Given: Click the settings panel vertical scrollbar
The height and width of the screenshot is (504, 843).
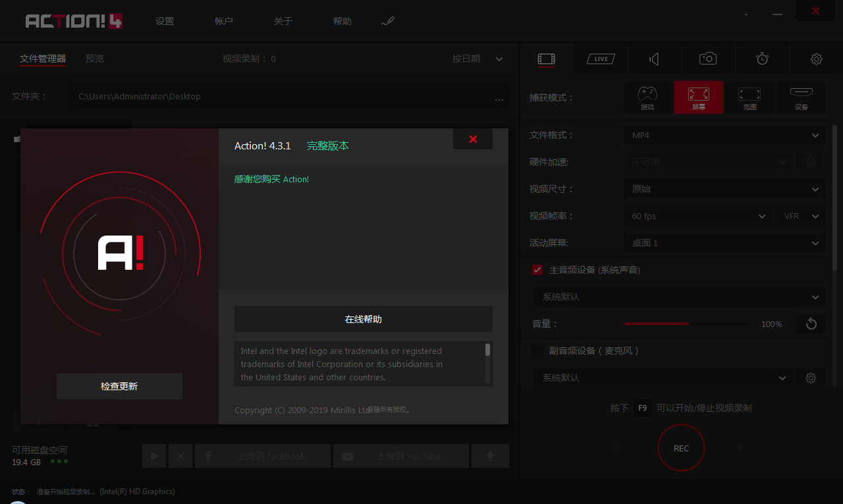Looking at the screenshot, I should pos(835,197).
